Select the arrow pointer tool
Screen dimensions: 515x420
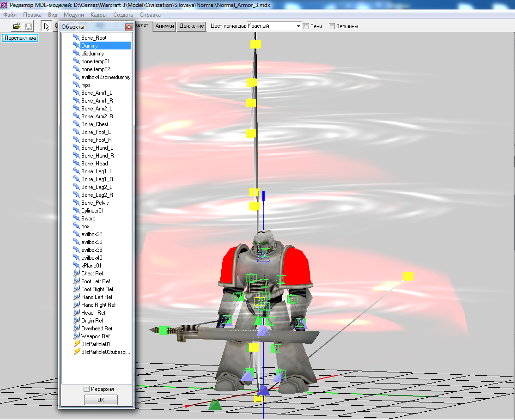coord(46,26)
